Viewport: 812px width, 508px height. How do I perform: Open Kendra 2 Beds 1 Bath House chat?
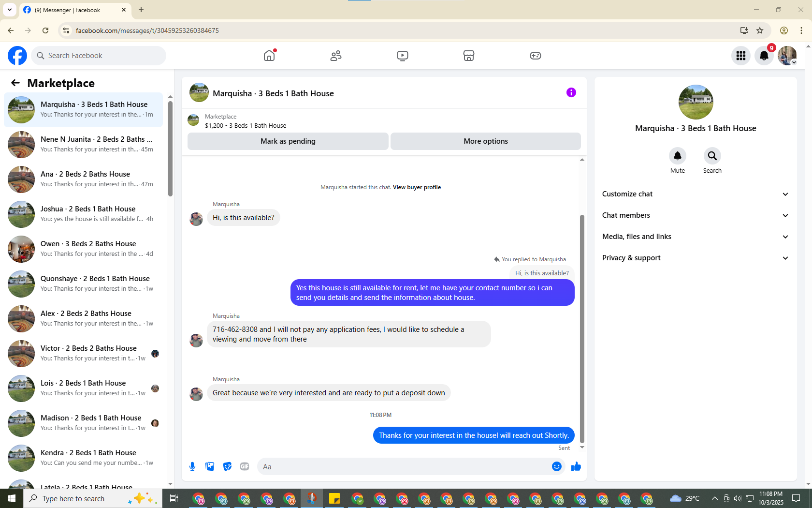coord(83,458)
